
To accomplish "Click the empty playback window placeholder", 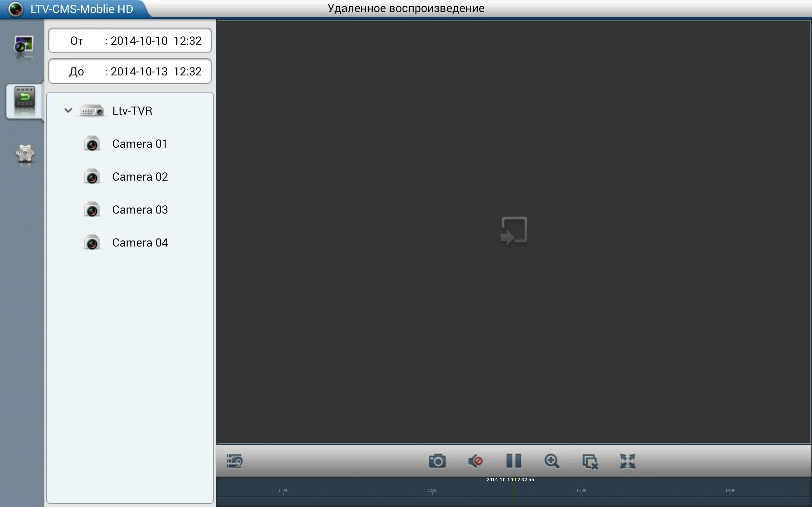I will click(514, 230).
